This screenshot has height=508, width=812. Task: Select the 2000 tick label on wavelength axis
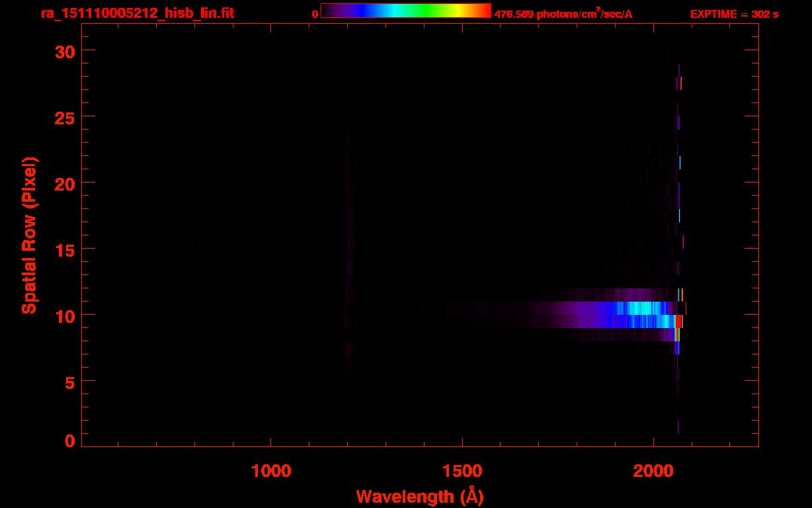click(653, 472)
